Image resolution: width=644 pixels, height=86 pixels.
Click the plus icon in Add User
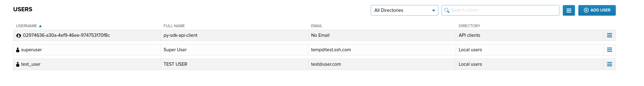point(586,10)
